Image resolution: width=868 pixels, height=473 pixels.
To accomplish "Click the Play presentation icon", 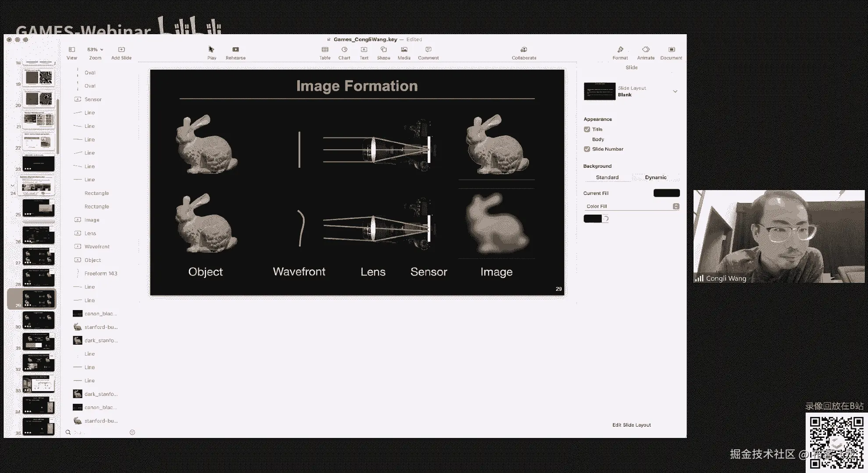I will click(212, 49).
